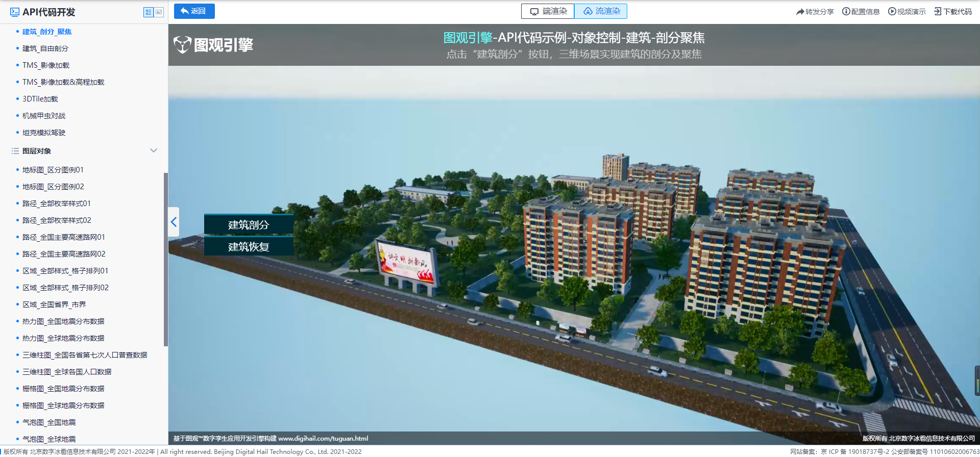Open 区域_全部样式_格子排列01
The image size is (980, 457).
click(65, 271)
